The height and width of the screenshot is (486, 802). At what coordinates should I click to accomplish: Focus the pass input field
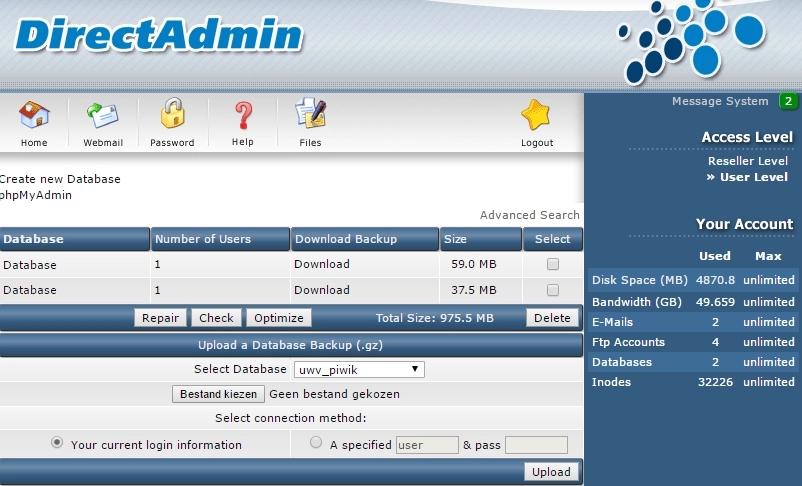tap(536, 445)
